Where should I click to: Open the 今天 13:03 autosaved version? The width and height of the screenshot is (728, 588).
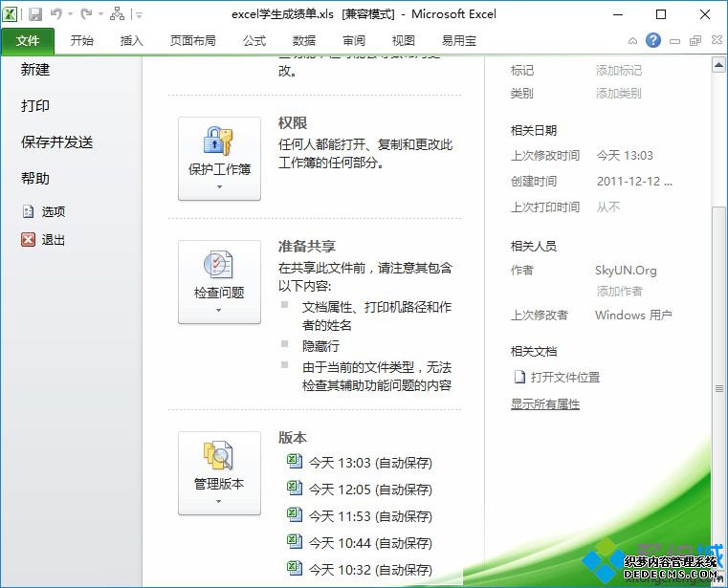tap(370, 463)
